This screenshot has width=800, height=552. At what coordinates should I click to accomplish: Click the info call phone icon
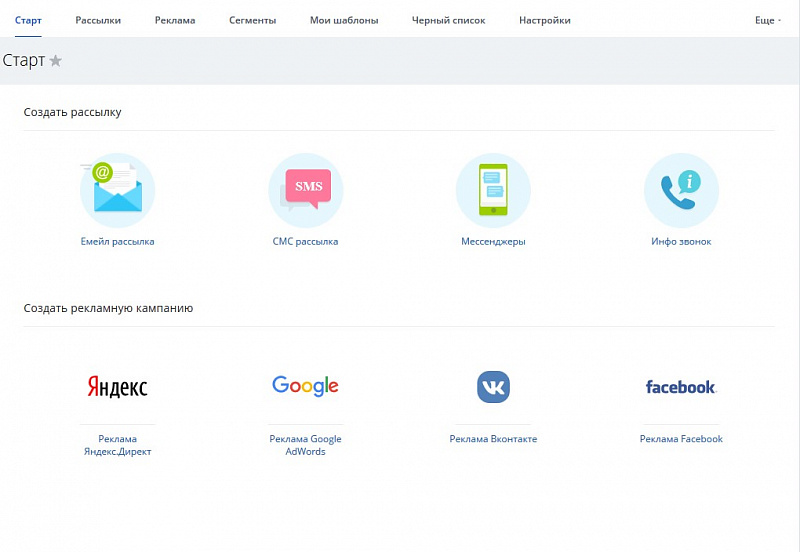tap(681, 190)
